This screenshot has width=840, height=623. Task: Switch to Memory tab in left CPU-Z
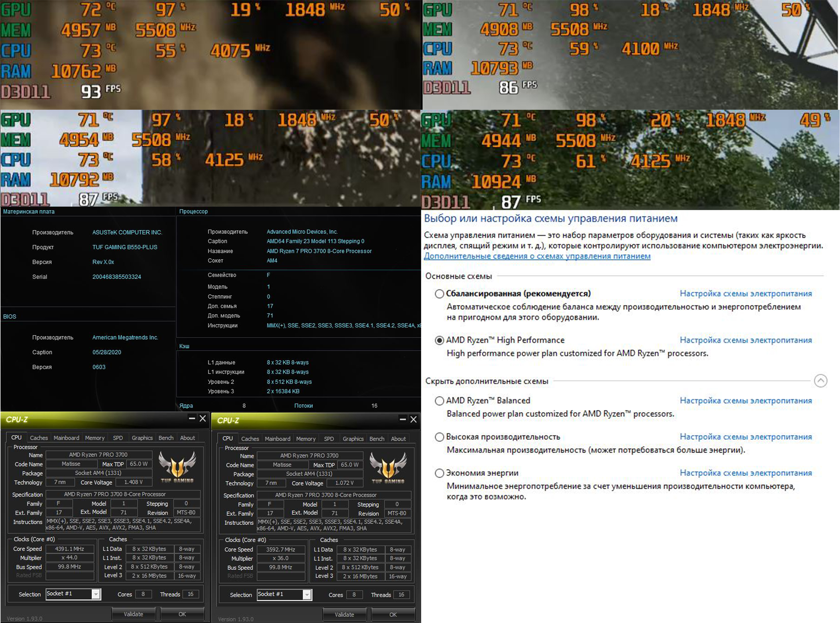tap(94, 438)
